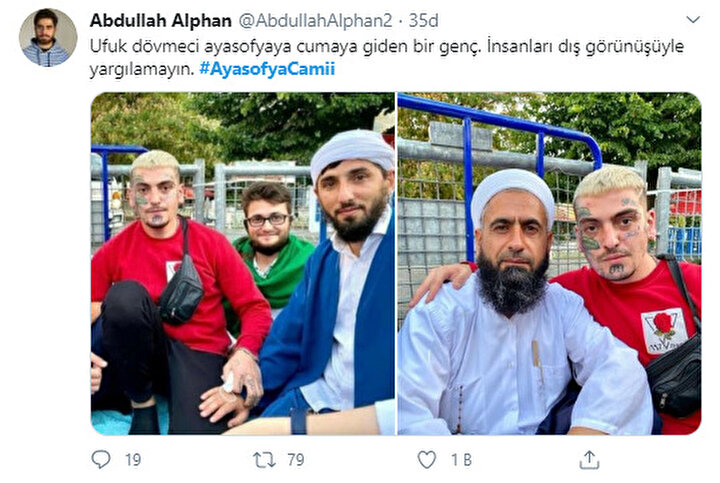This screenshot has width=720, height=483.
Task: Click the 35d timestamp
Action: click(423, 21)
